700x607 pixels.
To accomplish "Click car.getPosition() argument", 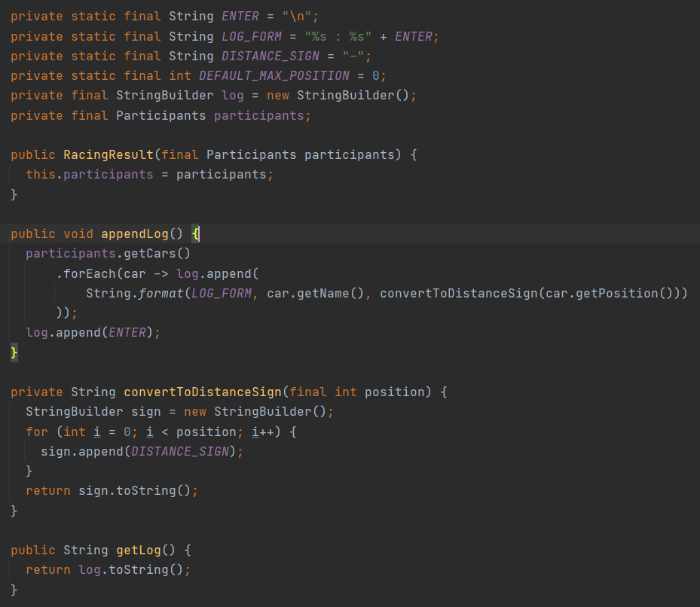I will pos(610,293).
